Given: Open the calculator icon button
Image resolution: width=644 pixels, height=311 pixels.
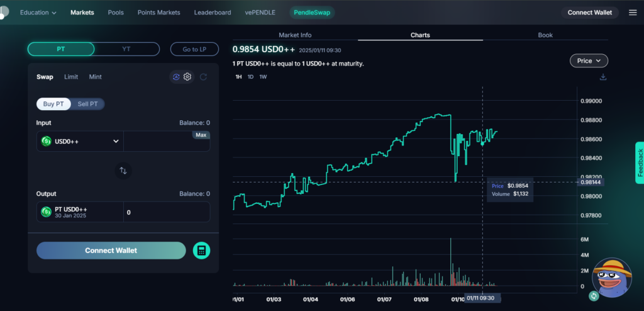Looking at the screenshot, I should pyautogui.click(x=201, y=251).
